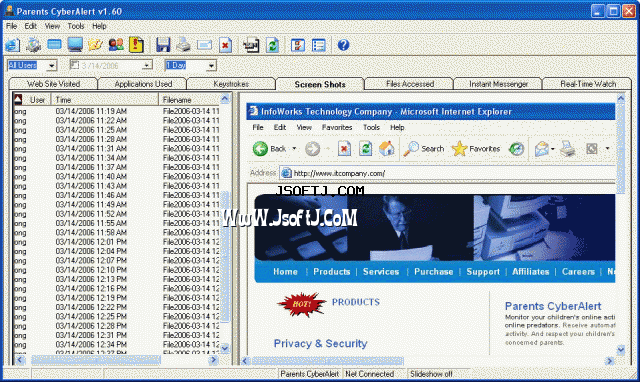The width and height of the screenshot is (640, 382).
Task: Click the folder files accessed toolbar icon
Action: (96, 44)
